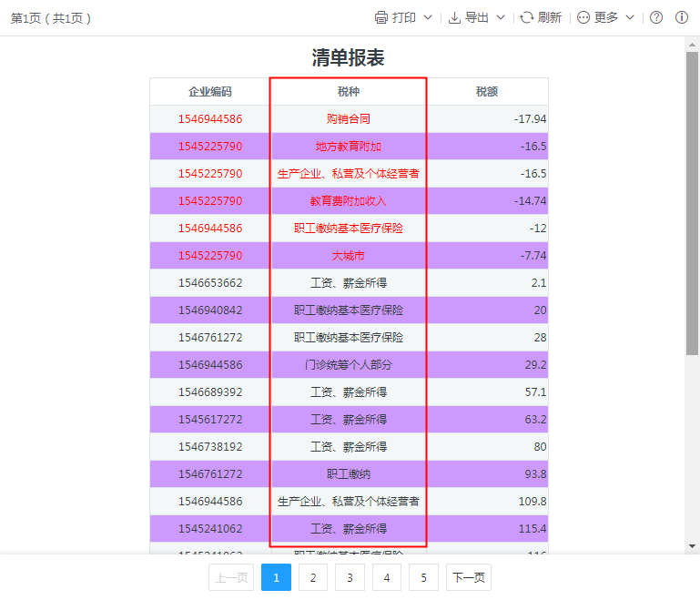
Task: Click the 税额 column header
Action: [487, 92]
